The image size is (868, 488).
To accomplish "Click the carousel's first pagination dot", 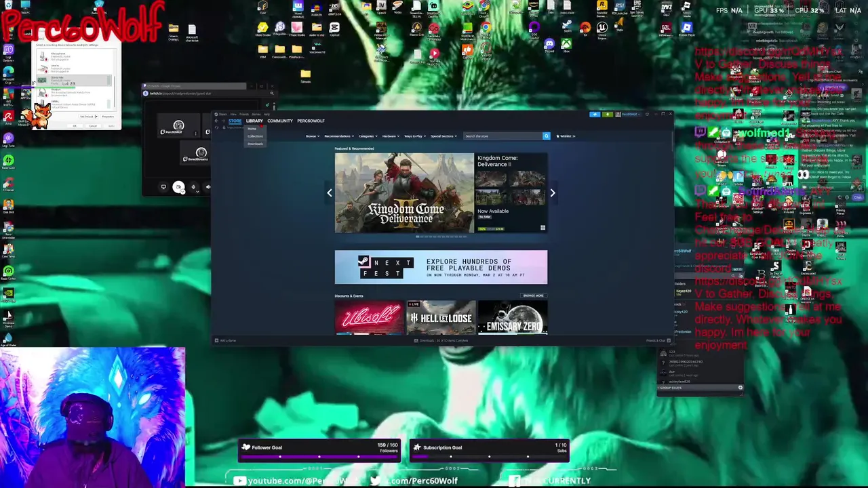I will 418,237.
